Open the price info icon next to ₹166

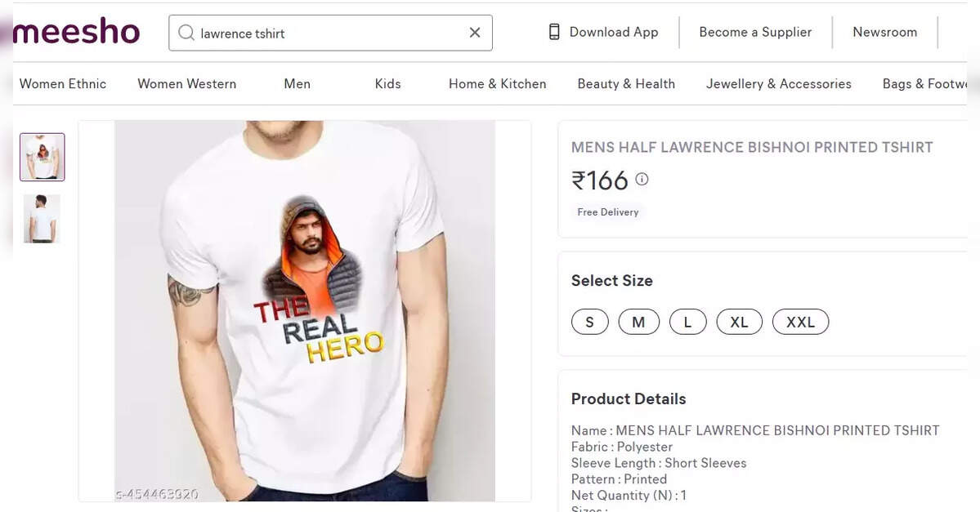[x=642, y=179]
